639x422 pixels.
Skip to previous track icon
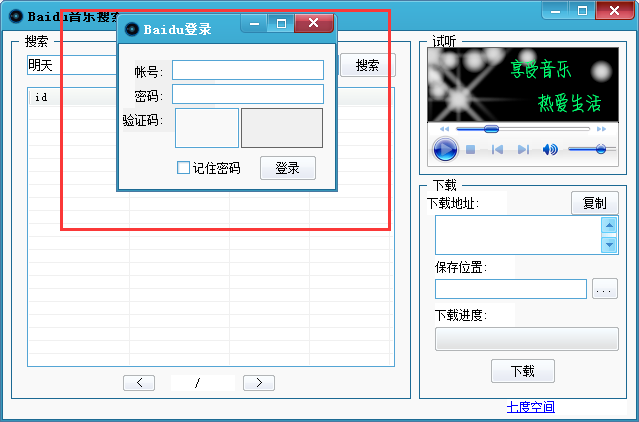click(497, 150)
